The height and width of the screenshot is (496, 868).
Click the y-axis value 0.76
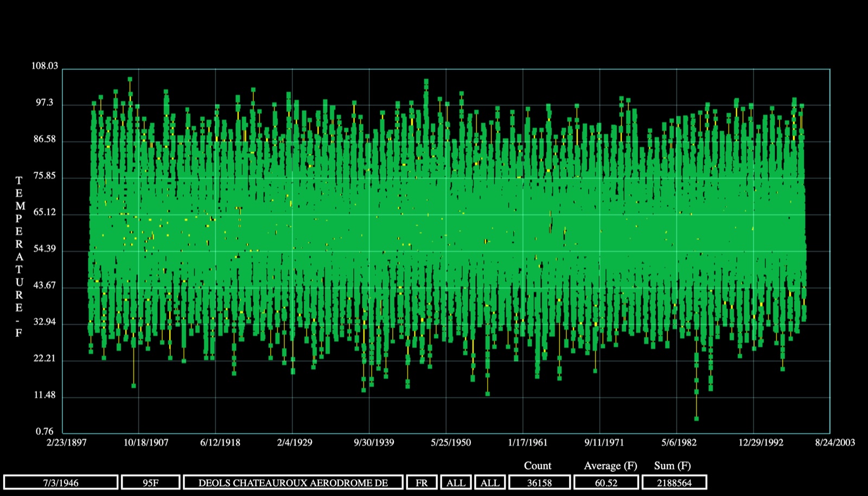pos(44,431)
